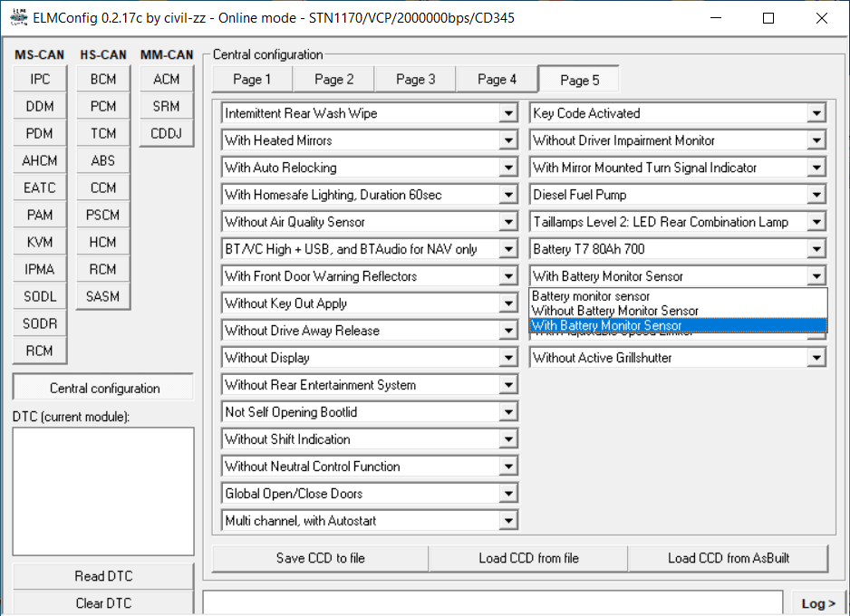Click Load CCD from AsBuilt

[x=727, y=558]
